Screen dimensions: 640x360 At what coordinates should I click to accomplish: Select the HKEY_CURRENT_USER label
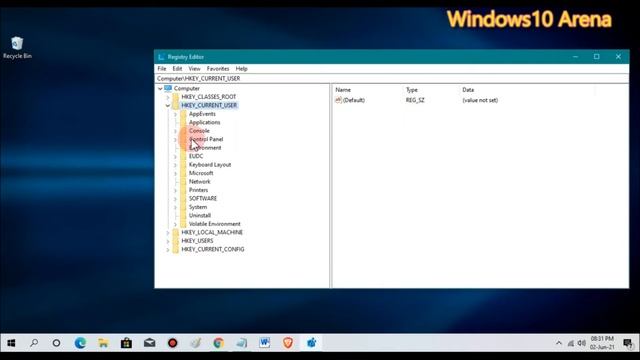click(209, 105)
